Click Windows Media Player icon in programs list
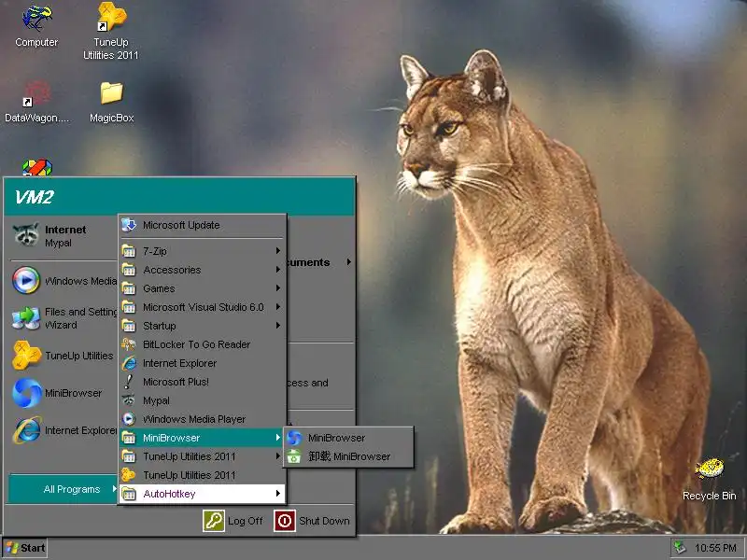 click(129, 419)
